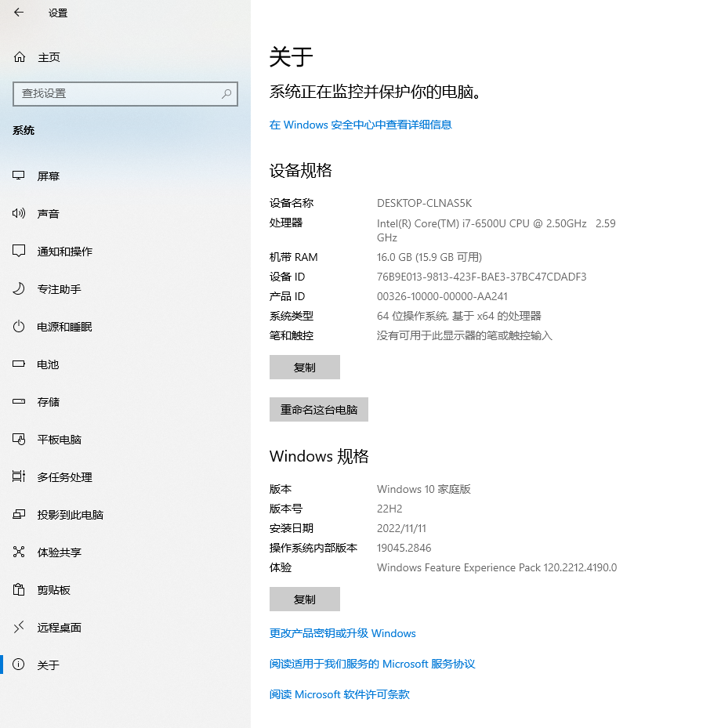Open the Microsoft 服务协议 link
The image size is (721, 728).
[372, 664]
